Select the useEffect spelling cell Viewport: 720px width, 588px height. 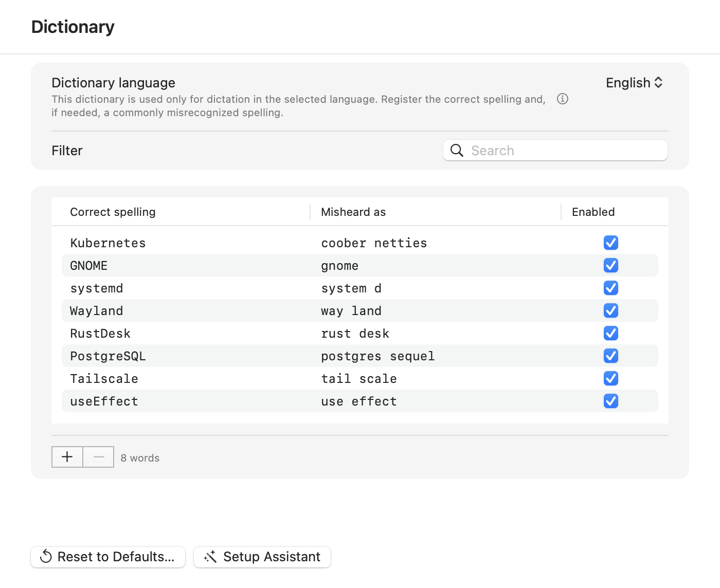pos(104,401)
